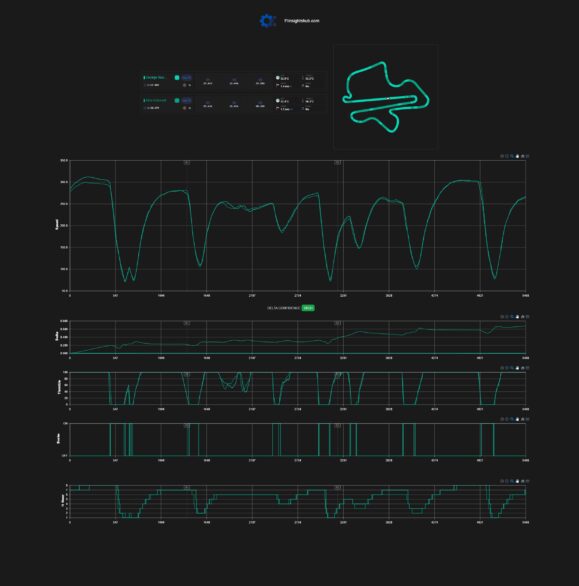The image size is (579, 586).
Task: Click the rightmost icon in Gear chart toolbar
Action: pos(527,481)
